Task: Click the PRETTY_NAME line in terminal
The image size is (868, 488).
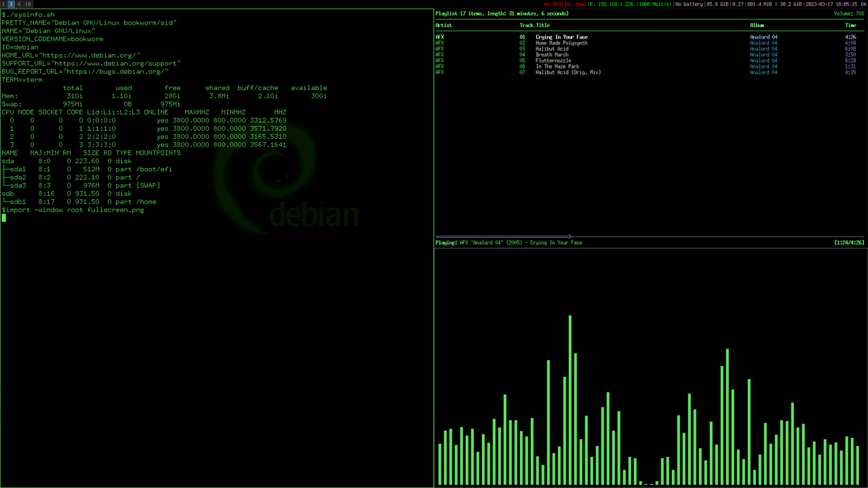Action: click(x=89, y=22)
